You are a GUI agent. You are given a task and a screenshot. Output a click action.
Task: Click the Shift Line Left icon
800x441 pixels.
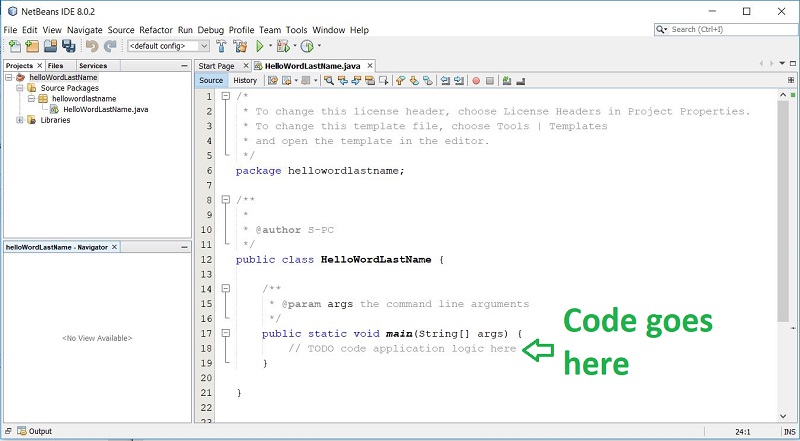pyautogui.click(x=445, y=81)
